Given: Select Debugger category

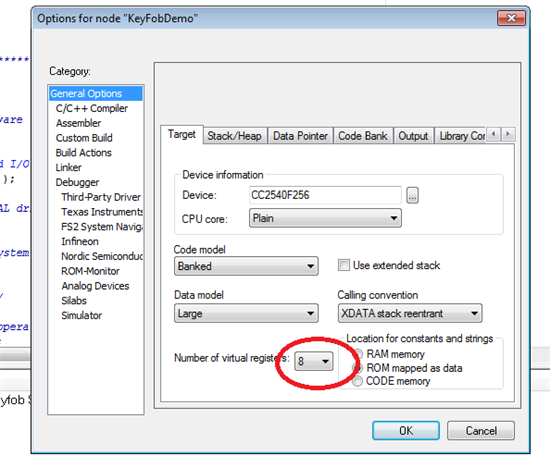Looking at the screenshot, I should pos(77,182).
